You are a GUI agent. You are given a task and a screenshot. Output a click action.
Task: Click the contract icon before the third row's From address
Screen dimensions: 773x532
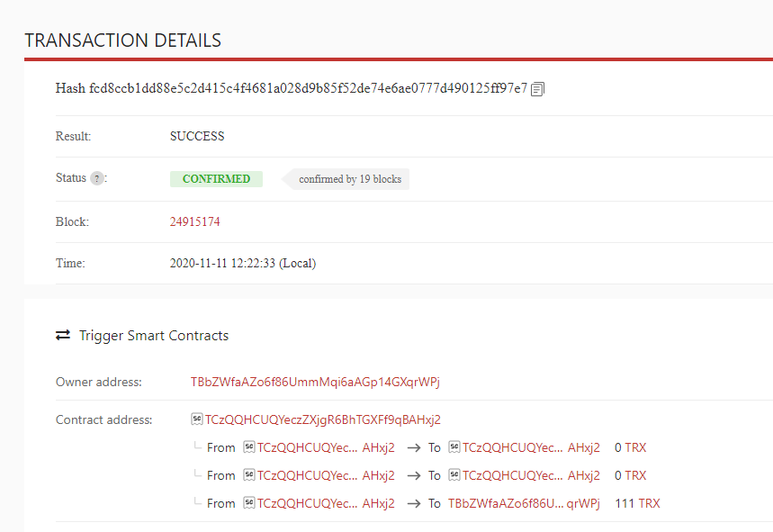pyautogui.click(x=249, y=504)
